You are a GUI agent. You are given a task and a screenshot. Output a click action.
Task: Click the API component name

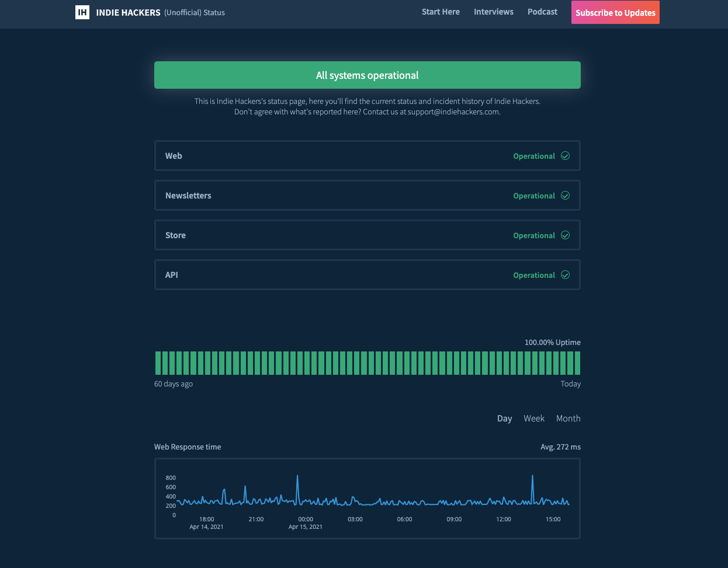[171, 275]
